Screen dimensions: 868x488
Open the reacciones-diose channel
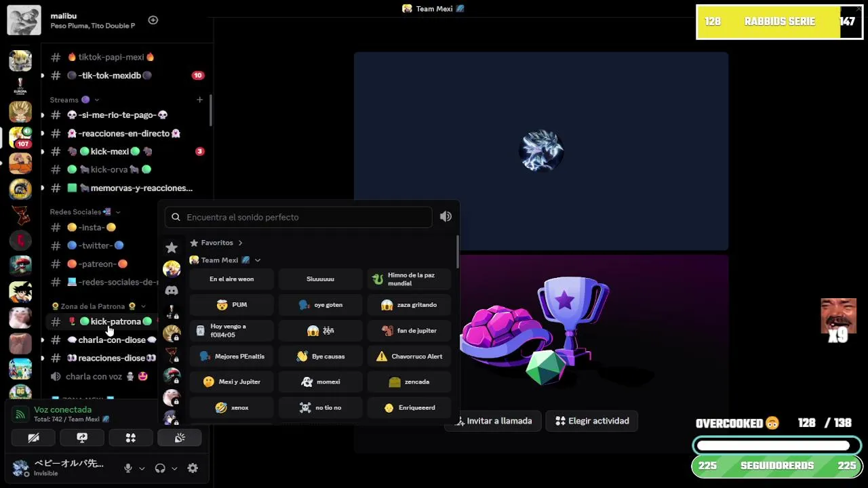(102, 358)
